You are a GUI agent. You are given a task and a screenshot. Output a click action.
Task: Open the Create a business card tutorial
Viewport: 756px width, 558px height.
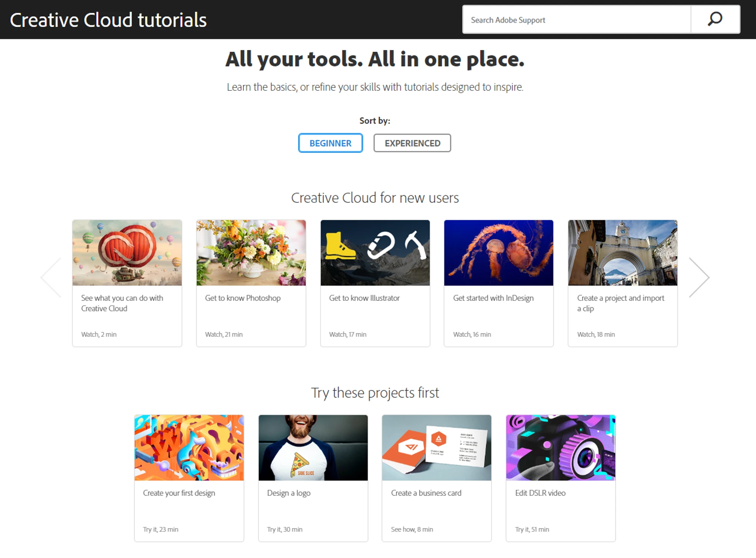pos(437,448)
